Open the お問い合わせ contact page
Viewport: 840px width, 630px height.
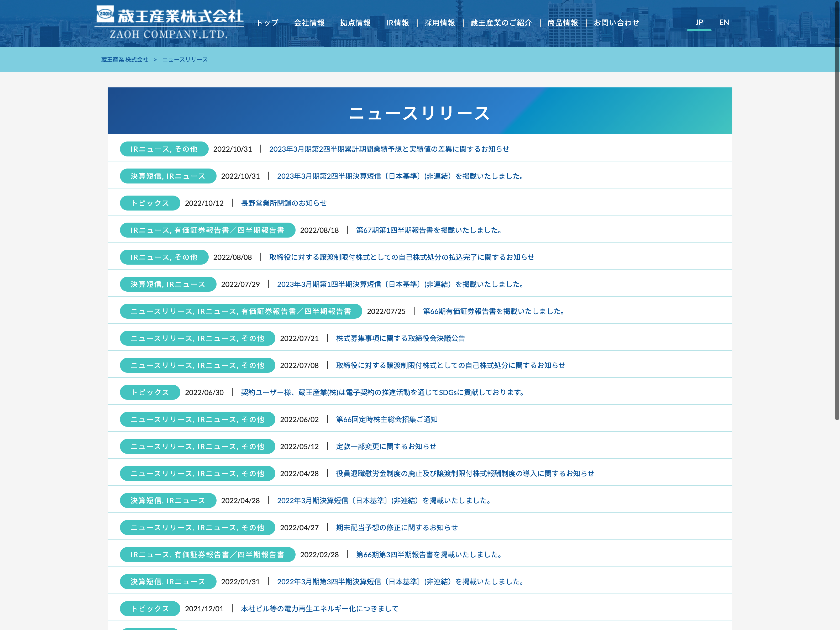616,23
